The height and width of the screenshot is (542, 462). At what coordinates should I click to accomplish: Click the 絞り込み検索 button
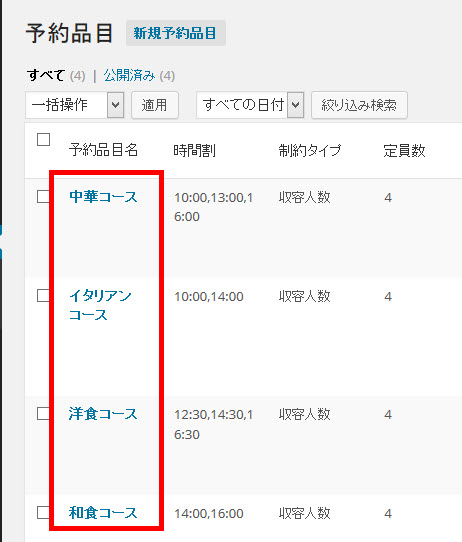(359, 105)
